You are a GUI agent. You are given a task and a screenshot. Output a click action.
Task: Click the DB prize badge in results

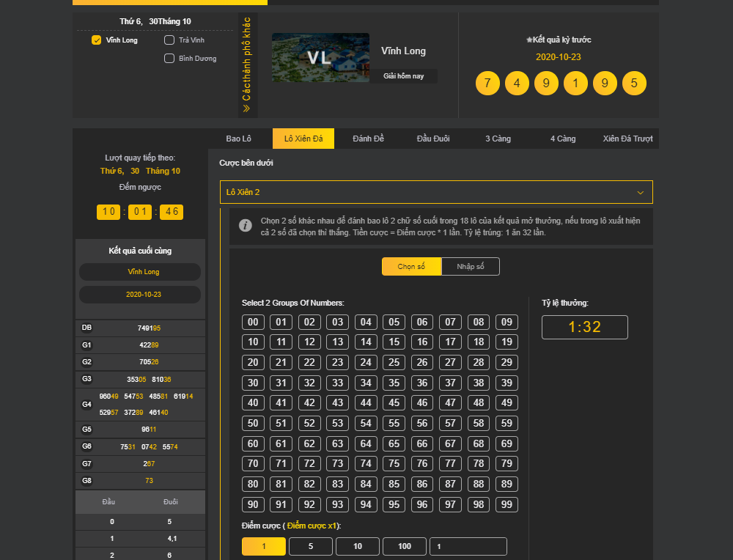click(x=87, y=328)
